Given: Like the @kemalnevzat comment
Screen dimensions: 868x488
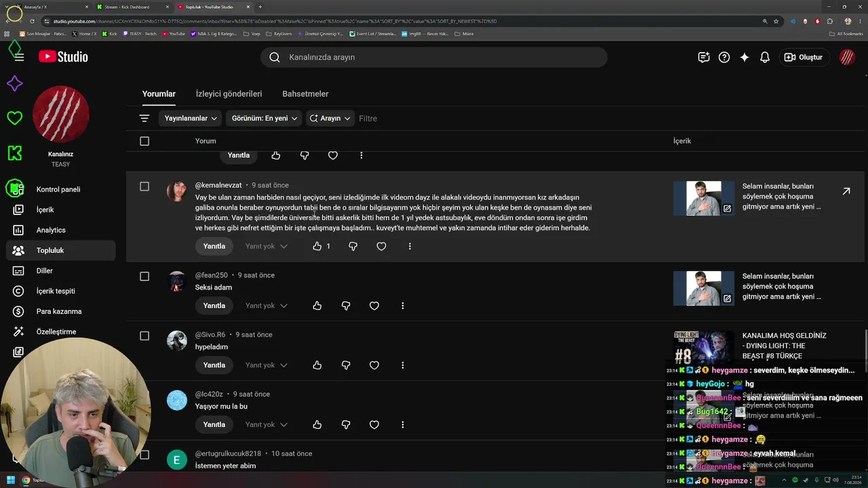Looking at the screenshot, I should (317, 247).
